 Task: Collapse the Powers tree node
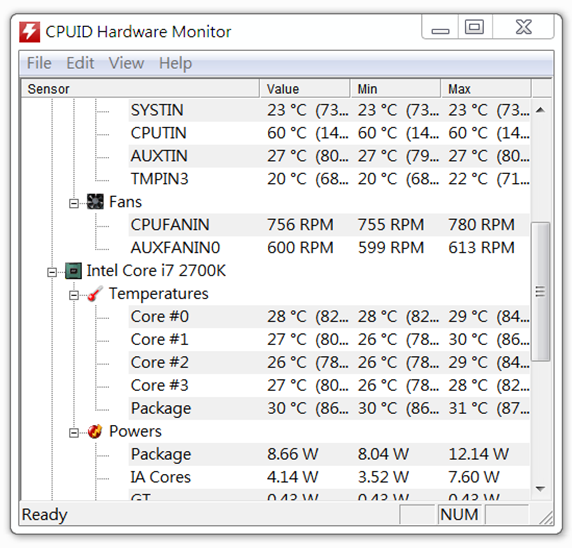click(74, 433)
